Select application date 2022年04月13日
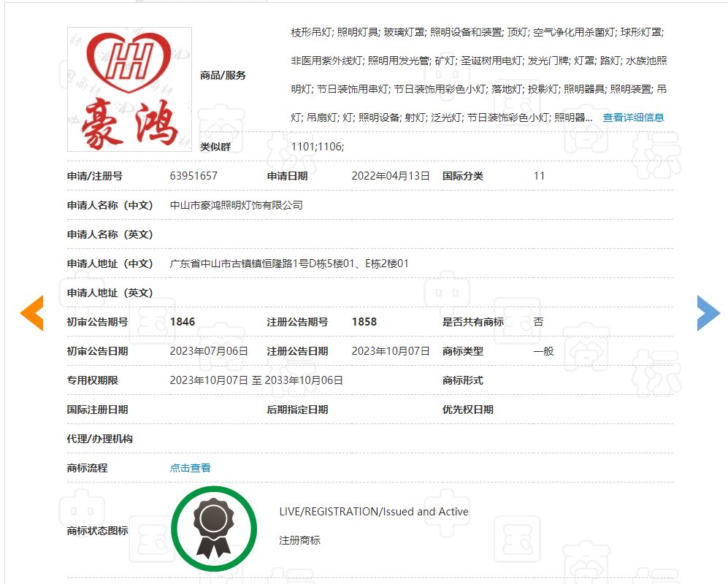Image resolution: width=728 pixels, height=584 pixels. point(391,176)
